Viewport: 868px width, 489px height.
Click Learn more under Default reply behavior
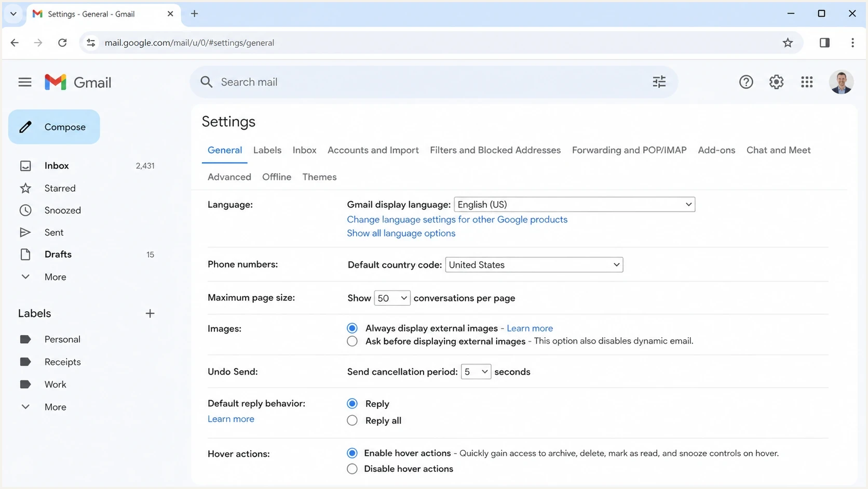(x=231, y=419)
